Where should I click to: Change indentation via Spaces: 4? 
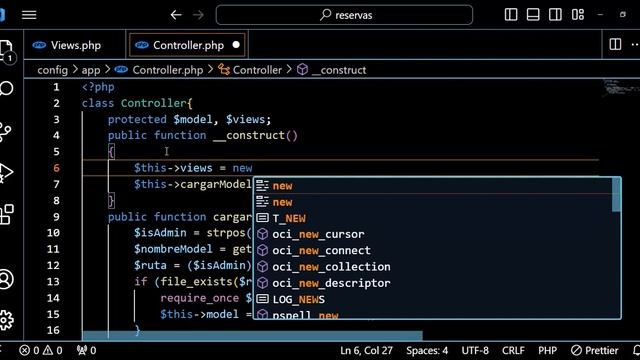pyautogui.click(x=427, y=351)
